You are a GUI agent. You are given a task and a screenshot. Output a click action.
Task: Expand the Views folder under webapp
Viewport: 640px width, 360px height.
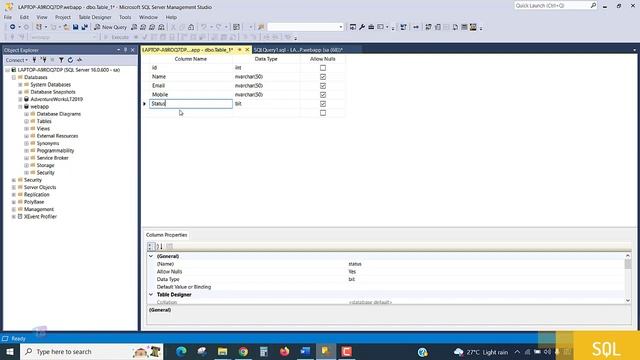tap(27, 129)
